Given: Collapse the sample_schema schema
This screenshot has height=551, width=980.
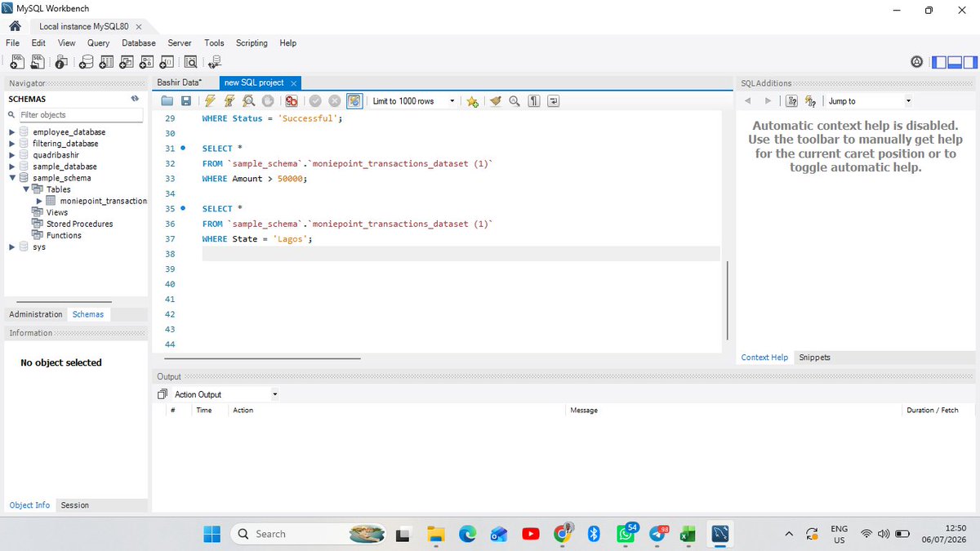Looking at the screenshot, I should (11, 178).
